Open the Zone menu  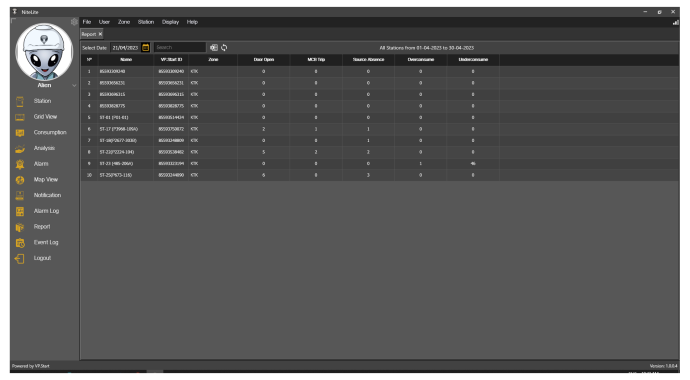point(124,22)
